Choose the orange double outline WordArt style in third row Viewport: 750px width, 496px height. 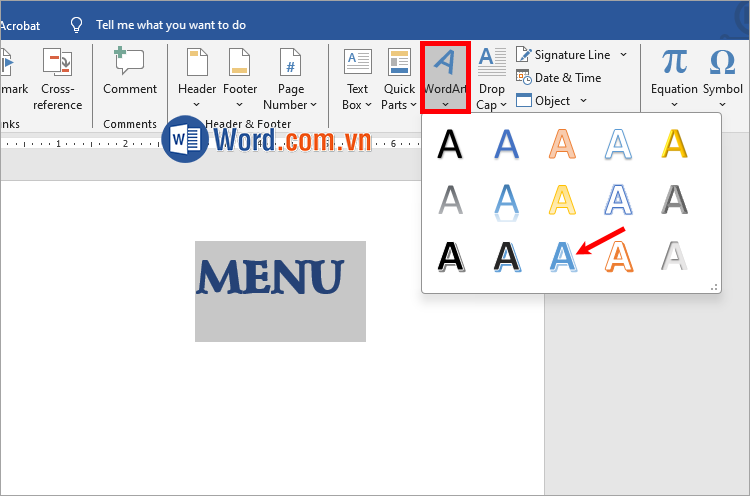pos(618,256)
